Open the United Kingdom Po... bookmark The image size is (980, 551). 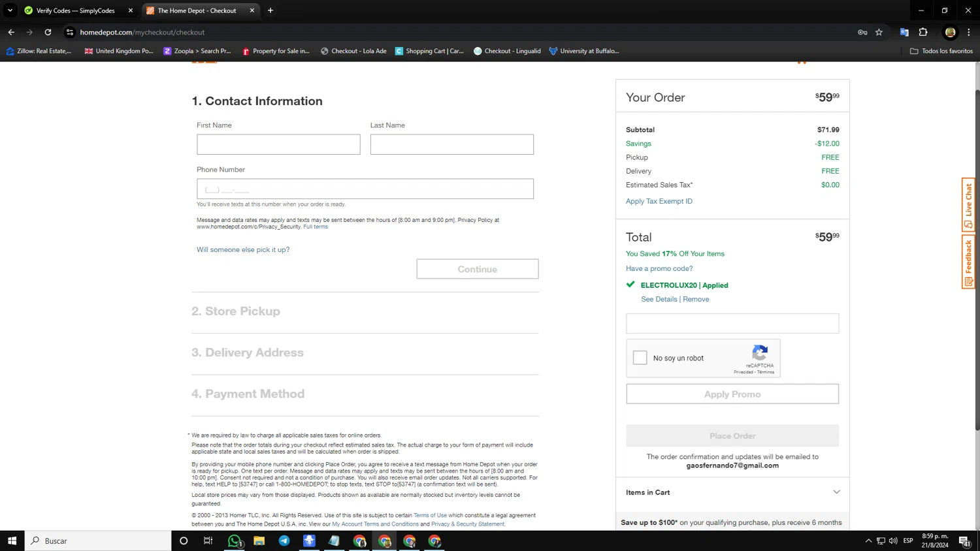coord(119,51)
